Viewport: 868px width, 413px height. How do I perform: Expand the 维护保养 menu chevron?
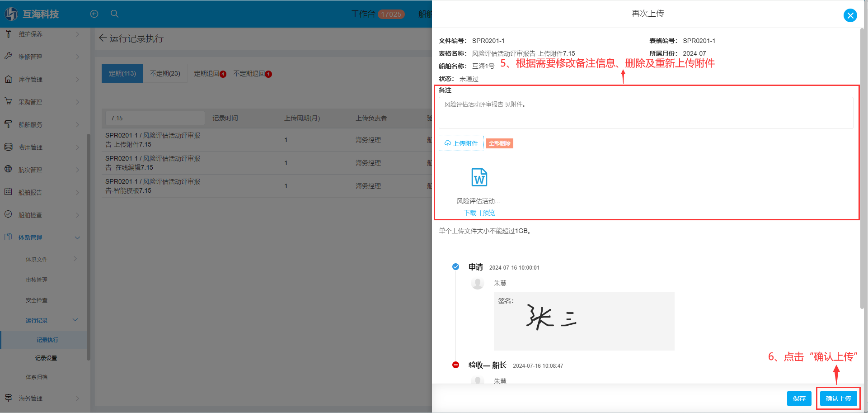[77, 34]
